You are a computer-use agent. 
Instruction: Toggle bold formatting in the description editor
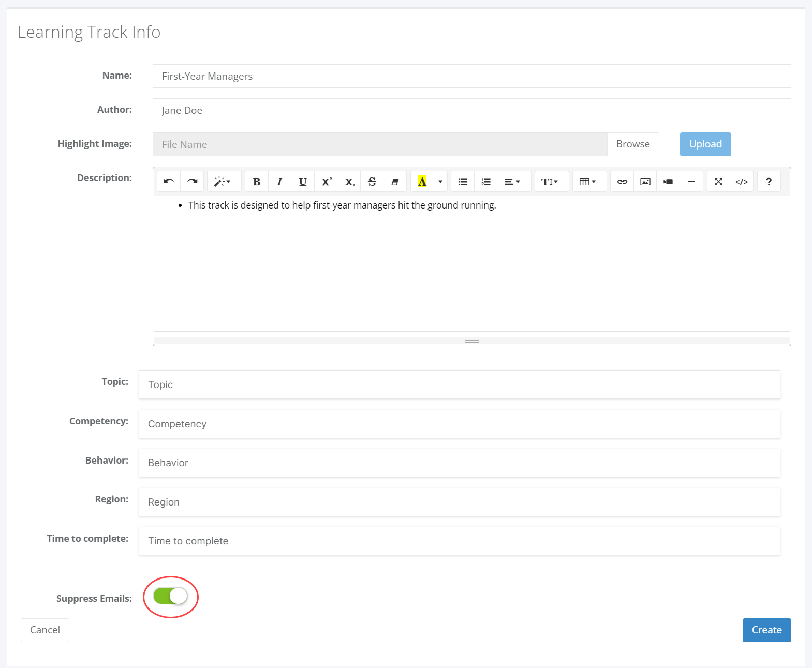(257, 182)
